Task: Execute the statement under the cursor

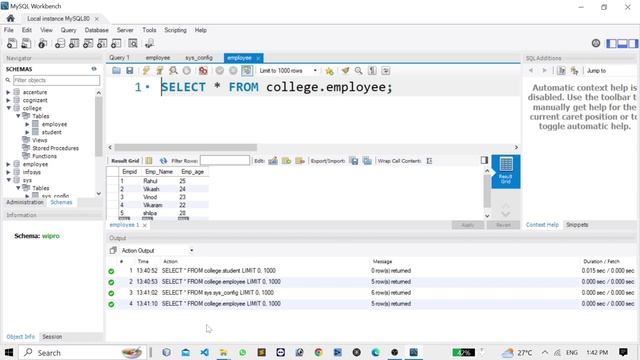Action: pos(160,71)
